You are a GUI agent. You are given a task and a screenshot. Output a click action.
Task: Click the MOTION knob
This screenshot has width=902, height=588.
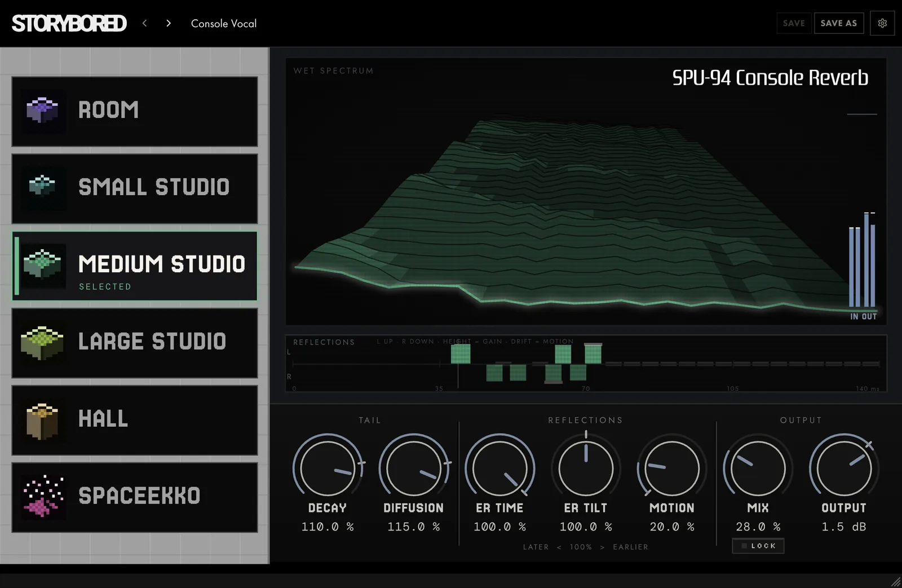(672, 468)
